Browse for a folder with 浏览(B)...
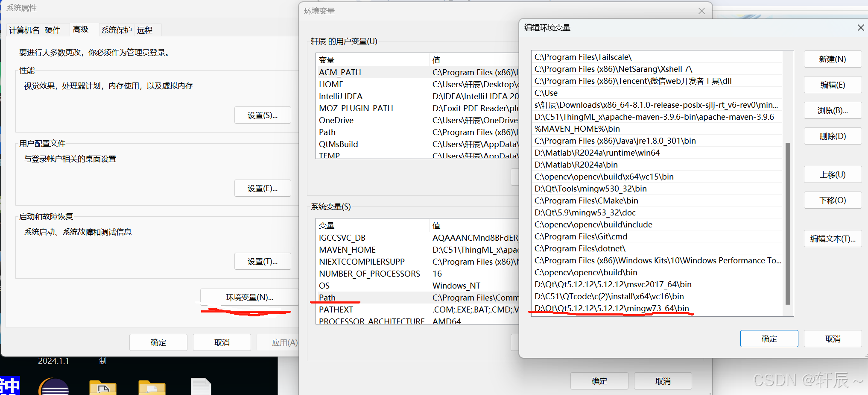The image size is (868, 395). click(x=833, y=110)
